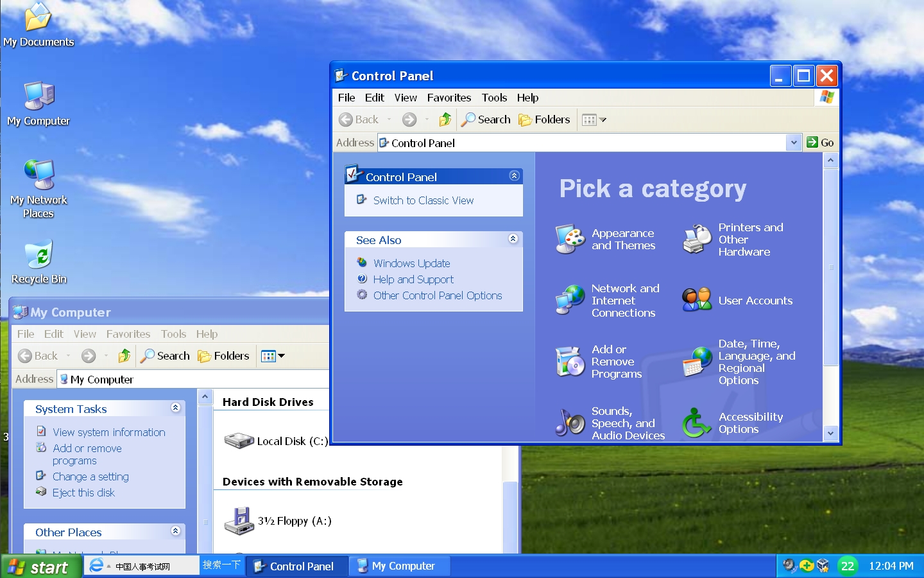Viewport: 924px width, 578px height.
Task: Click green 22 badge tray icon
Action: (x=848, y=566)
